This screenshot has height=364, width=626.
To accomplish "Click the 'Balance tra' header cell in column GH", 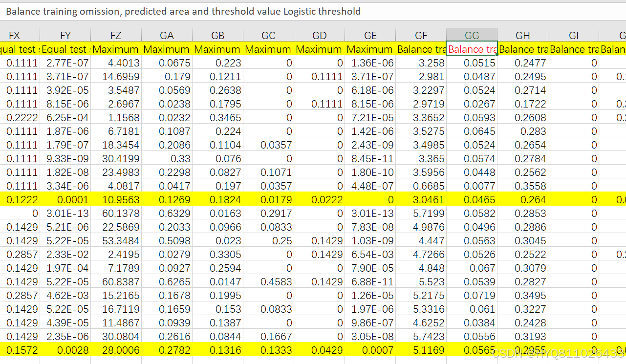I will tap(523, 49).
